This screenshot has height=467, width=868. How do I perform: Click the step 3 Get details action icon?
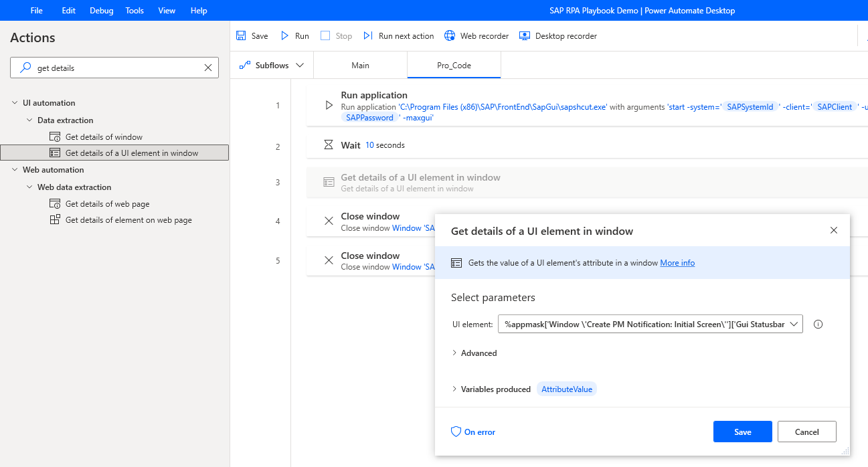coord(329,182)
